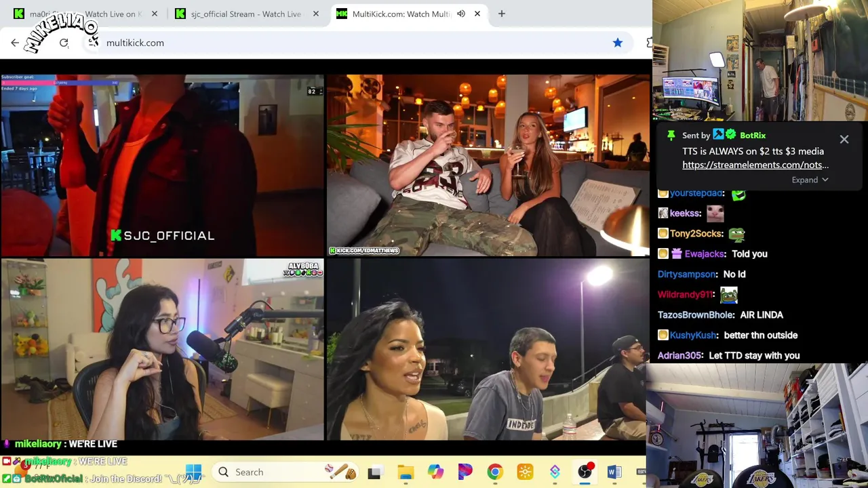
Task: Open the orange sun app in taskbar
Action: point(525,472)
